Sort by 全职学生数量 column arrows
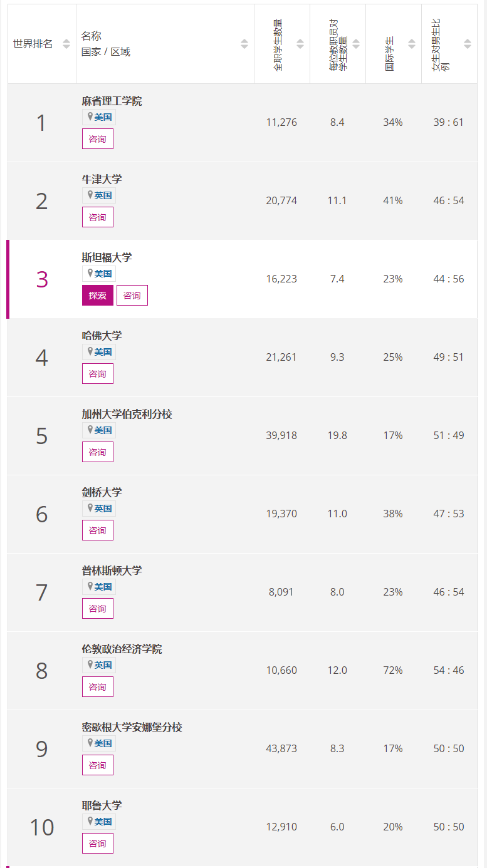Screen dimensions: 487x868 300,44
